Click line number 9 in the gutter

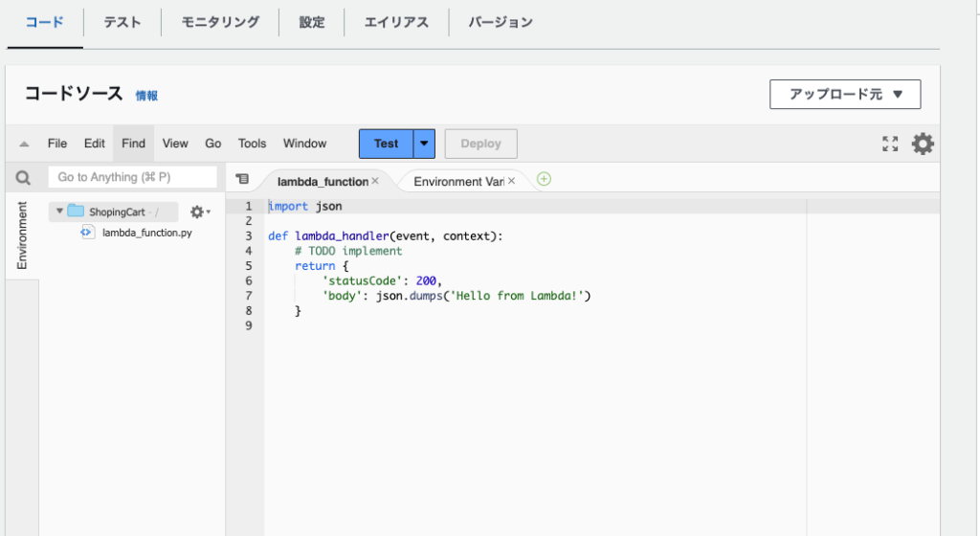(x=248, y=325)
